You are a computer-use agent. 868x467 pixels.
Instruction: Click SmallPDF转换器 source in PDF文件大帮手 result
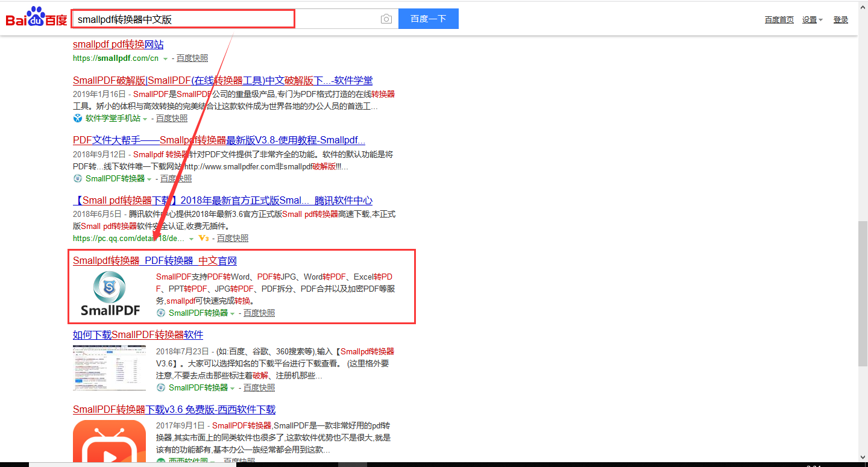tap(115, 179)
